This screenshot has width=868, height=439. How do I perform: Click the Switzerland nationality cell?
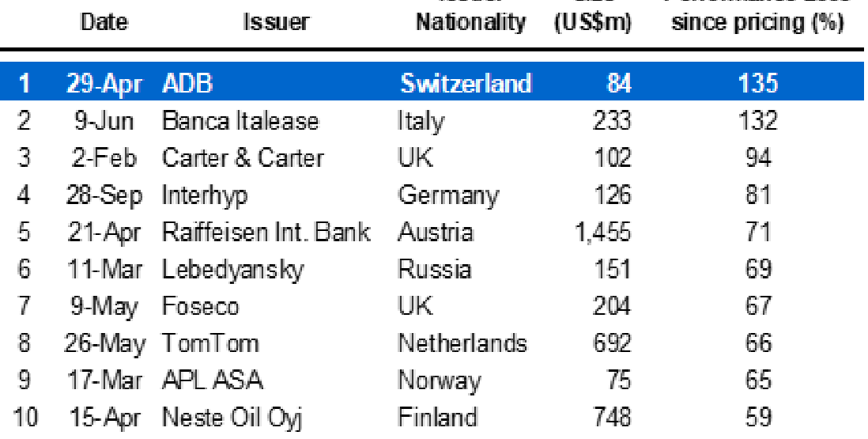click(466, 83)
